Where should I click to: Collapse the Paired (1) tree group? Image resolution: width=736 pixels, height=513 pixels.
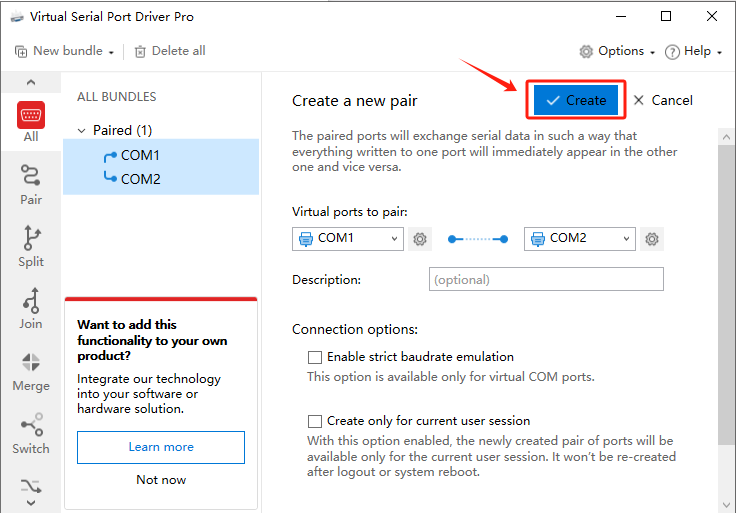pyautogui.click(x=82, y=130)
